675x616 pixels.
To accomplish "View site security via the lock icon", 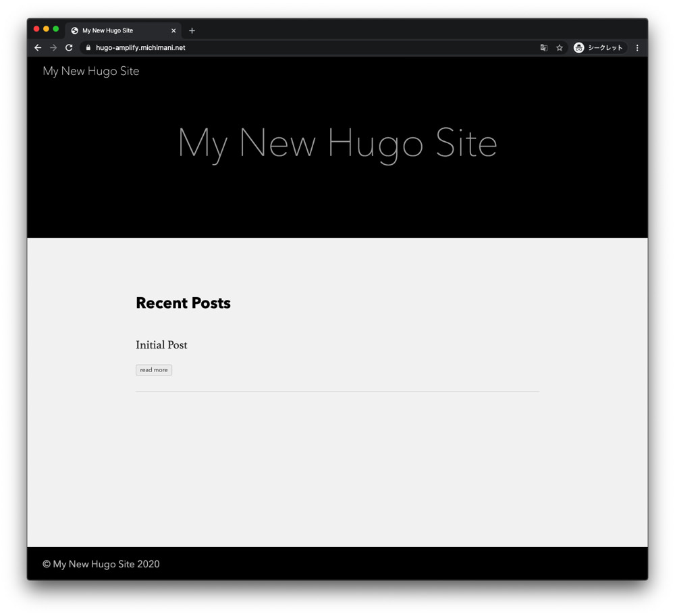I will (x=87, y=48).
